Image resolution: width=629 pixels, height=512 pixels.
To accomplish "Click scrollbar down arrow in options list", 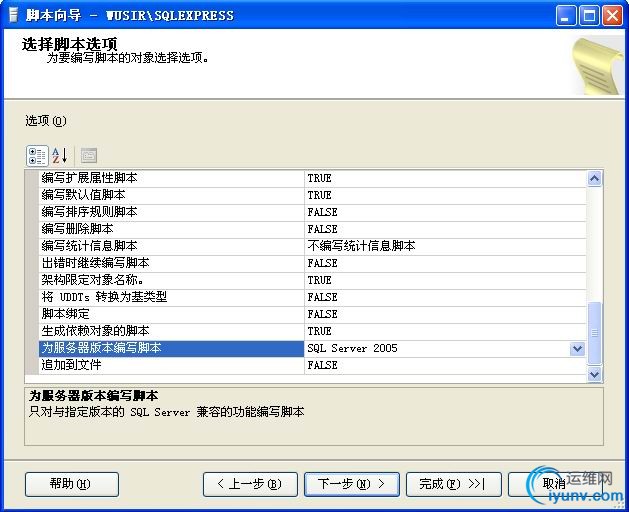I will click(x=594, y=374).
